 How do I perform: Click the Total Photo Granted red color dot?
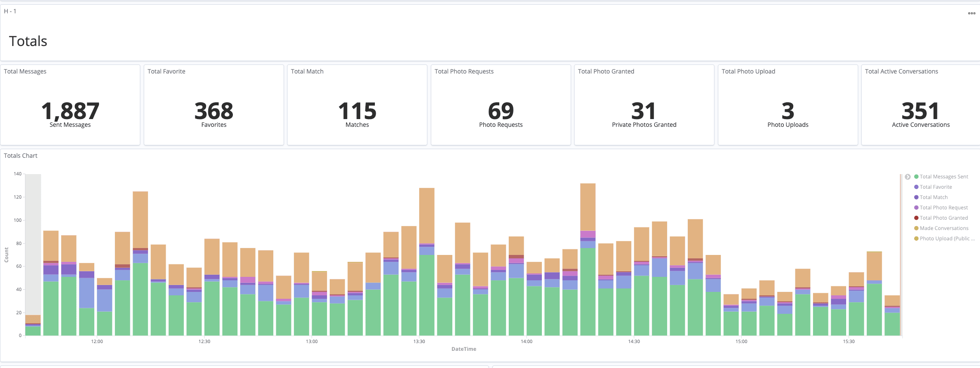pos(916,218)
